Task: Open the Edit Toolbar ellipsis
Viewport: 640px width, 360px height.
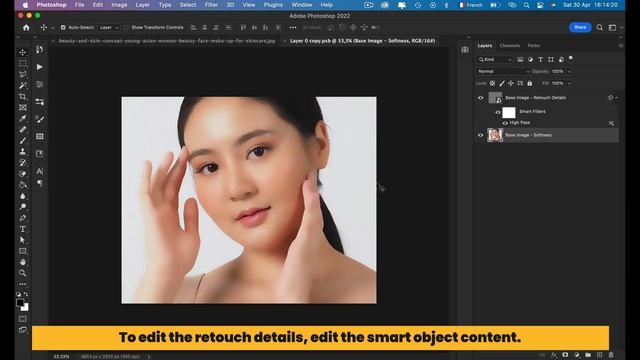Action: (x=23, y=284)
